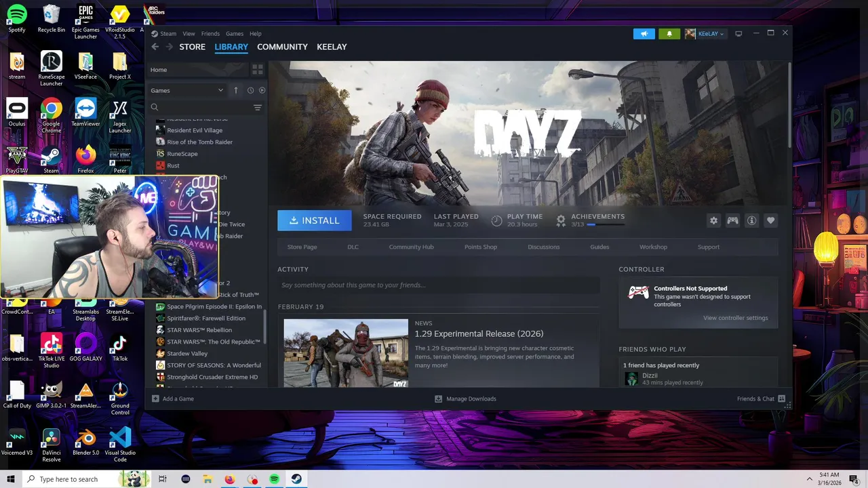Open DayZ Points Shop link
868x488 pixels.
tap(481, 247)
